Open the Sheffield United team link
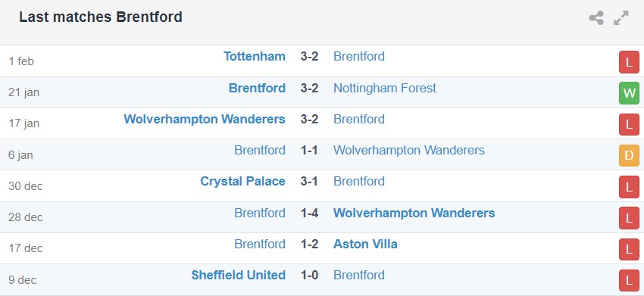The image size is (644, 296). click(238, 275)
